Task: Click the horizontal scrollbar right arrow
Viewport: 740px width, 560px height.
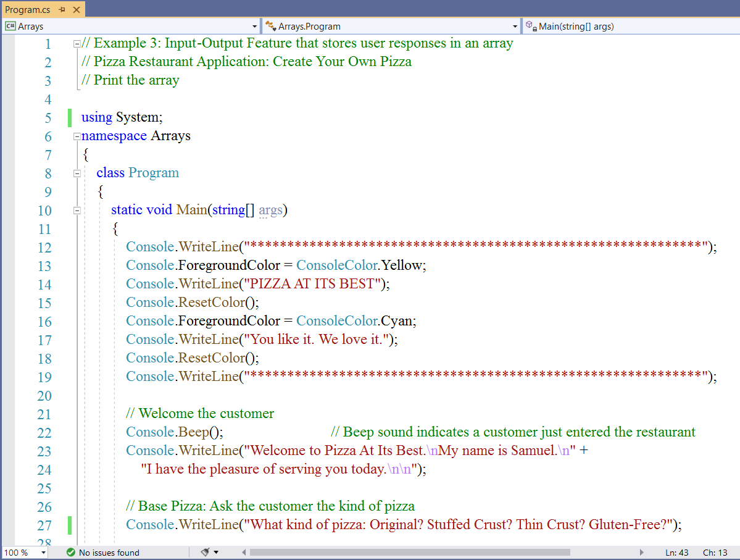Action: click(642, 553)
